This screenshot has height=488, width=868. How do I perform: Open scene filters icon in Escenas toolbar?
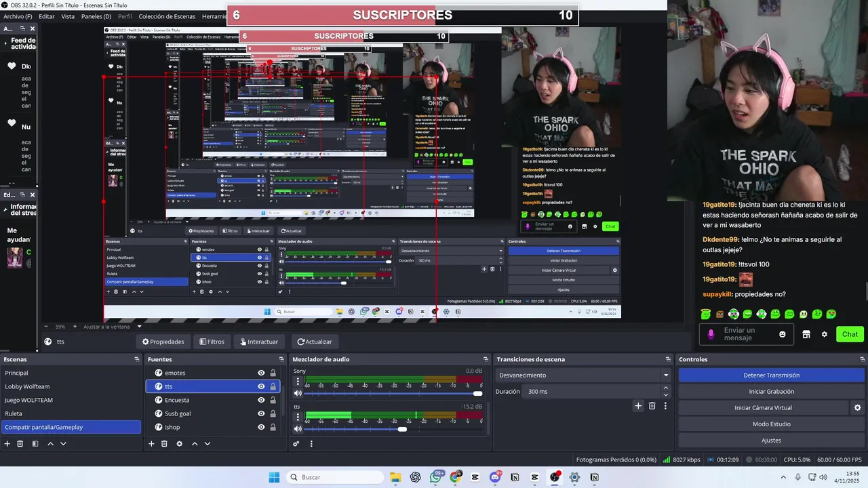[x=35, y=444]
